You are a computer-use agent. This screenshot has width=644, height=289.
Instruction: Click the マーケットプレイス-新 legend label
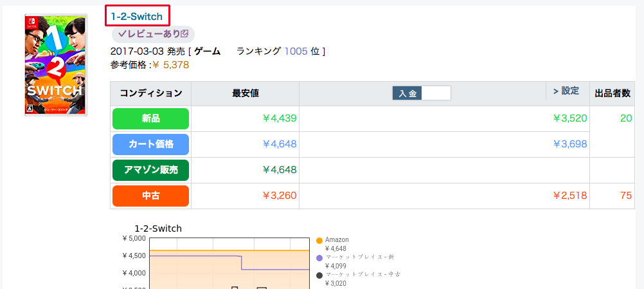[x=360, y=257]
